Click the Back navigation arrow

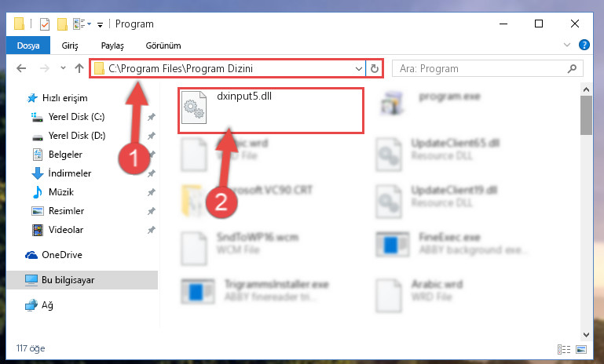pos(21,68)
